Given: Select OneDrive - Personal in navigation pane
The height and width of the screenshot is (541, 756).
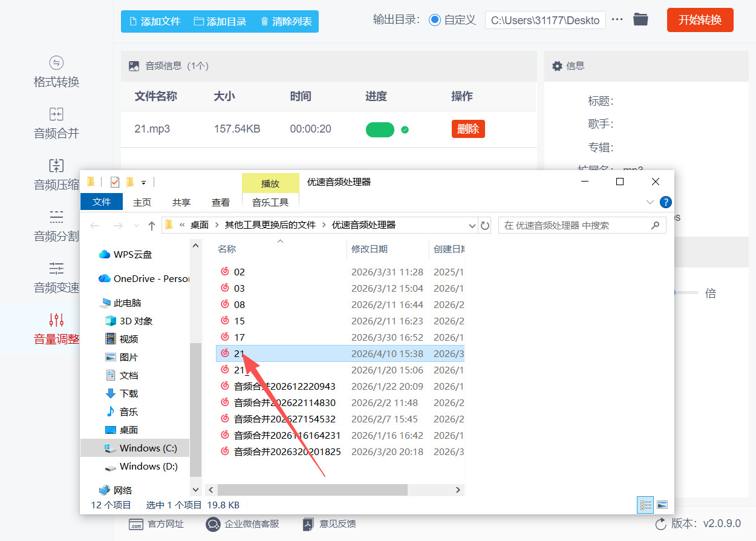Looking at the screenshot, I should [144, 279].
